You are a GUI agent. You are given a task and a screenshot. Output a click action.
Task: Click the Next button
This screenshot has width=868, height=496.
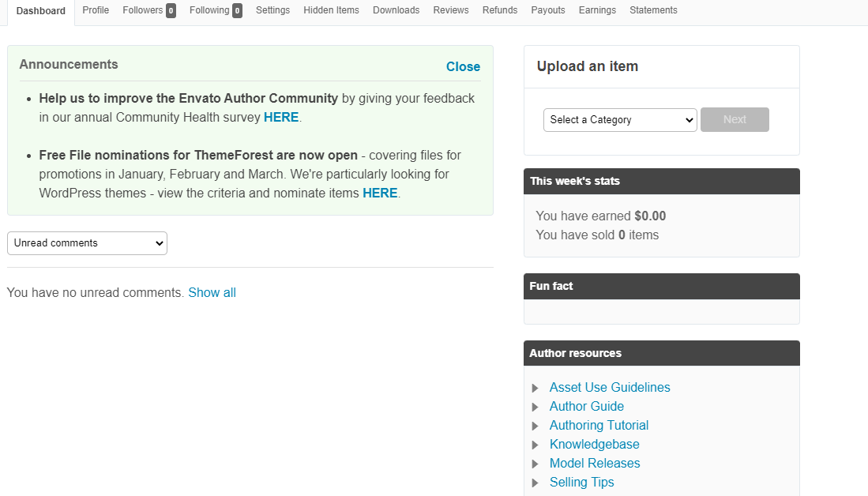[x=735, y=119]
